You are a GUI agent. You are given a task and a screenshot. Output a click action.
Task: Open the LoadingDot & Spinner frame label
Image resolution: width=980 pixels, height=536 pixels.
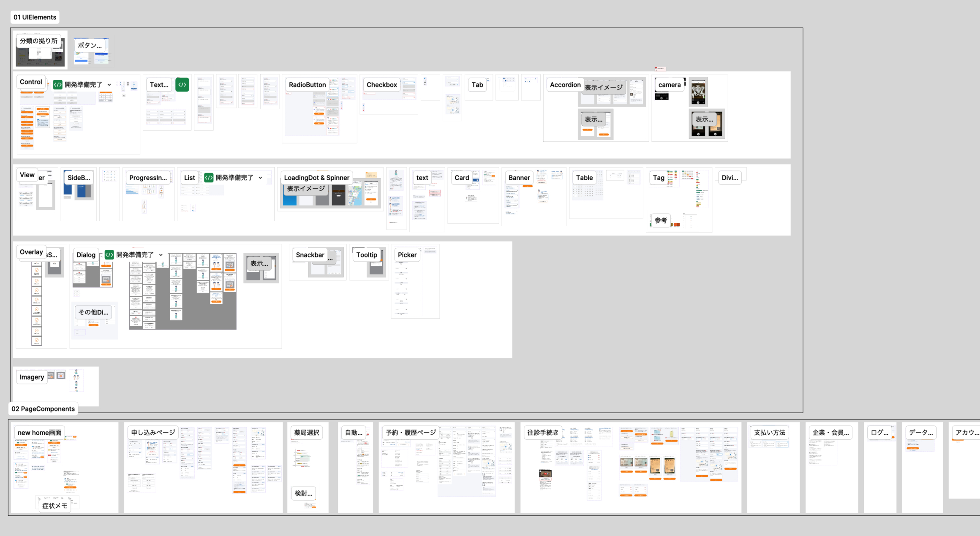pyautogui.click(x=316, y=178)
